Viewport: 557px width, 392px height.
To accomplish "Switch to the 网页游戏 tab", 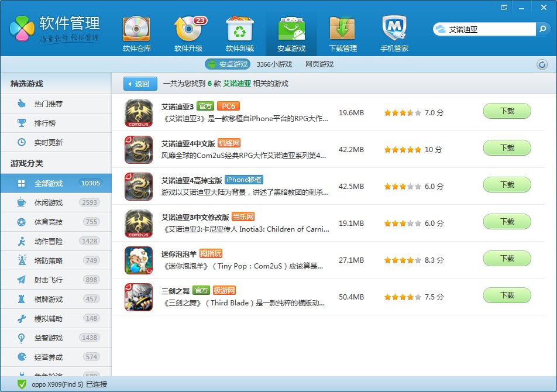I will point(319,64).
